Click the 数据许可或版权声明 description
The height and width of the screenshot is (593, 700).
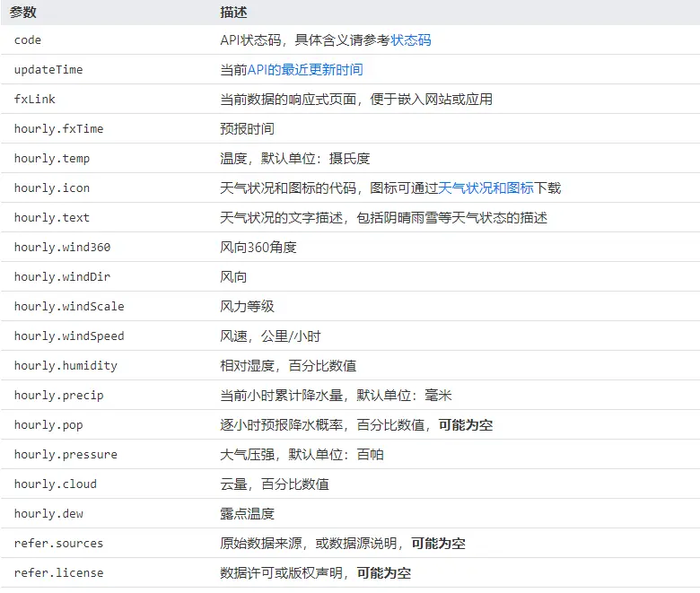pos(315,573)
